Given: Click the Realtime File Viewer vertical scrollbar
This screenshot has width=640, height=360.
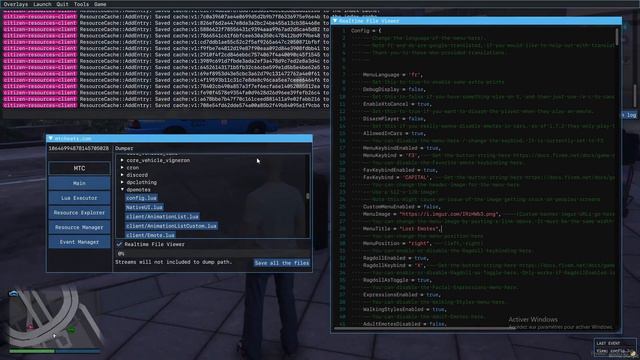Looking at the screenshot, I should tap(617, 37).
